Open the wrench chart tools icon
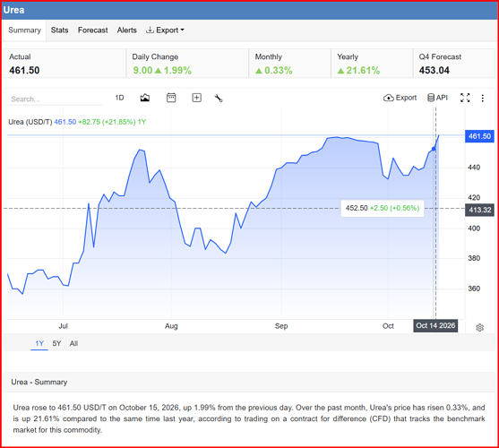 point(219,98)
